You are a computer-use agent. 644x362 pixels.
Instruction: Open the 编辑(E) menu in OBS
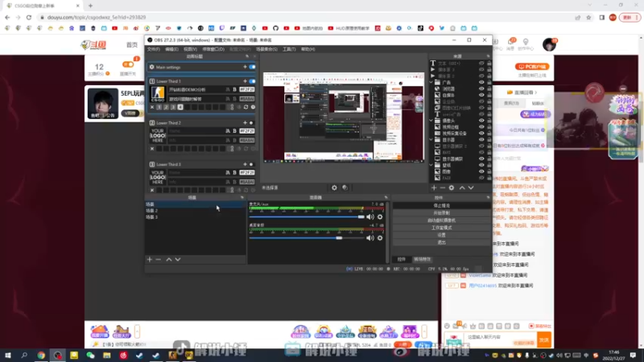tap(171, 49)
